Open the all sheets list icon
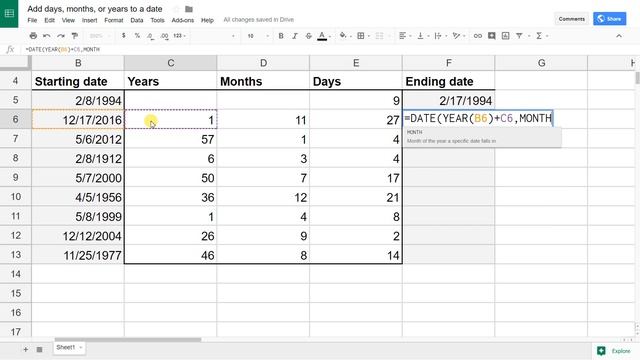 (40, 349)
